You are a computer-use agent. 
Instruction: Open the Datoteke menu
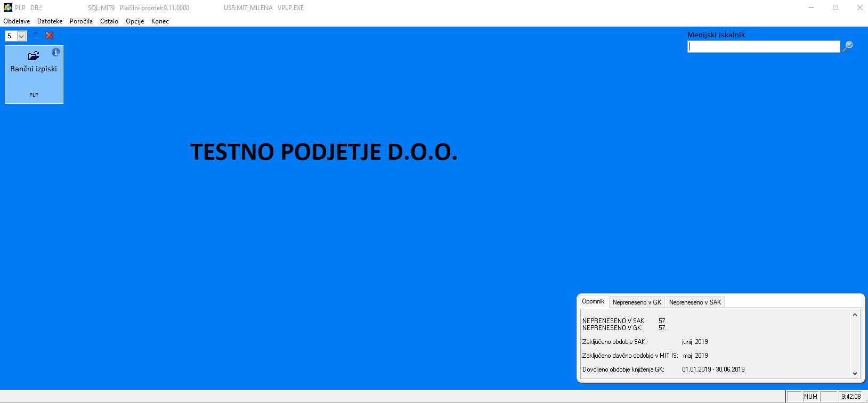[50, 21]
